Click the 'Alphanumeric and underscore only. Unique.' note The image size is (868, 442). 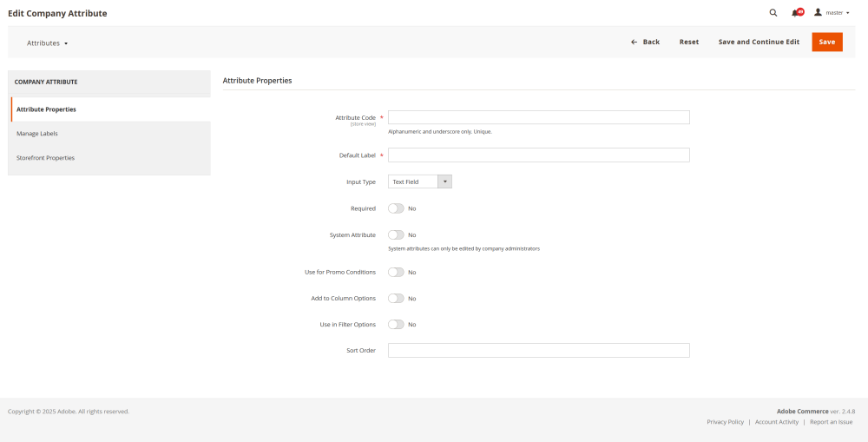(x=440, y=132)
